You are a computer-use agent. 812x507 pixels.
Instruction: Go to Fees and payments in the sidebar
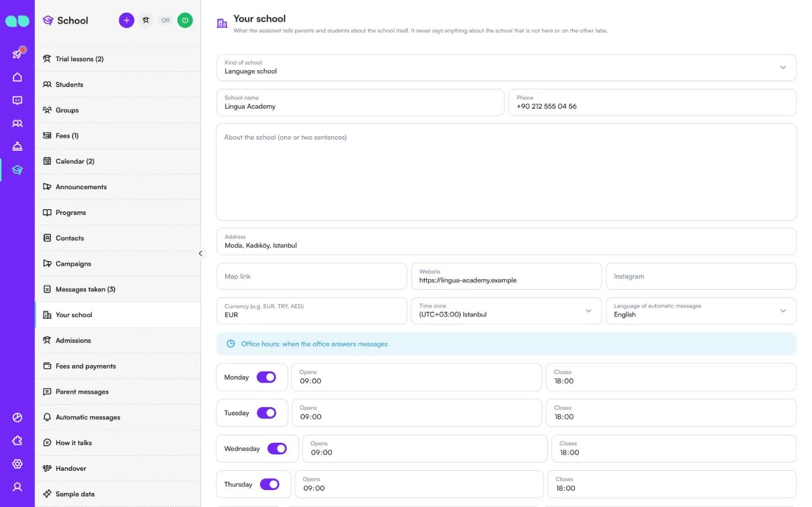click(x=118, y=366)
